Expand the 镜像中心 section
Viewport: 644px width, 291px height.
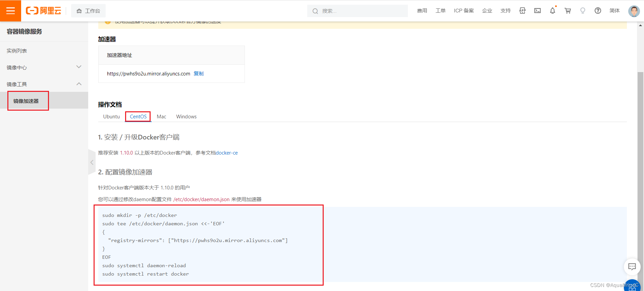coord(44,67)
